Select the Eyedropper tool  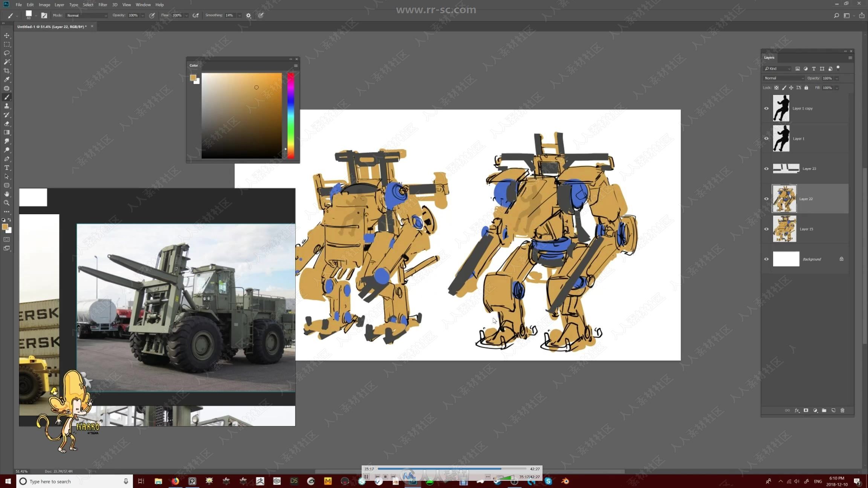(x=7, y=79)
